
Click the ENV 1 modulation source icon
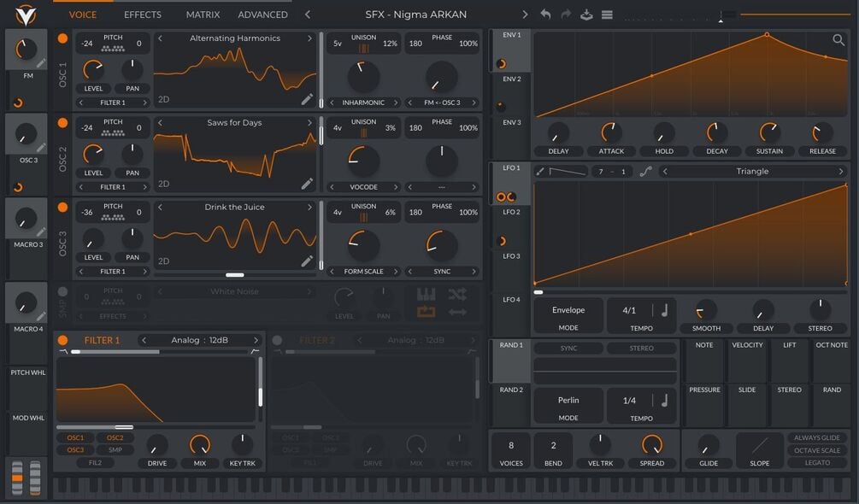tap(501, 64)
